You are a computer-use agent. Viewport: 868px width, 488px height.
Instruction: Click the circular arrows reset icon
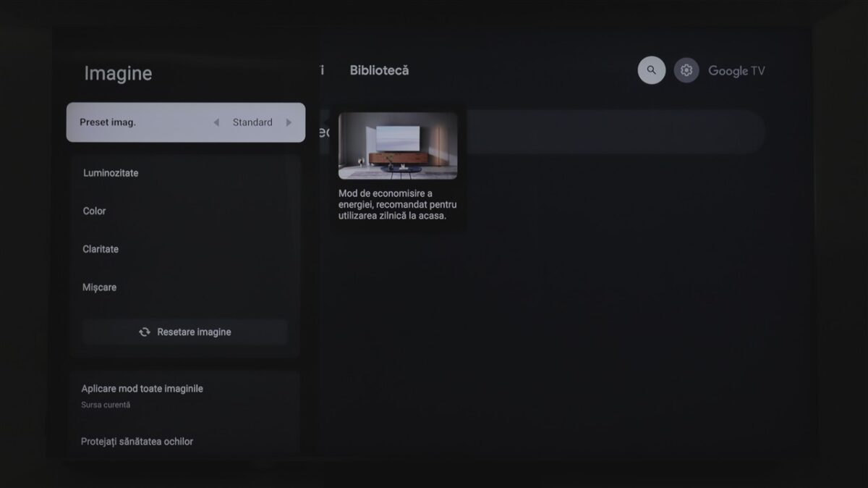(145, 332)
